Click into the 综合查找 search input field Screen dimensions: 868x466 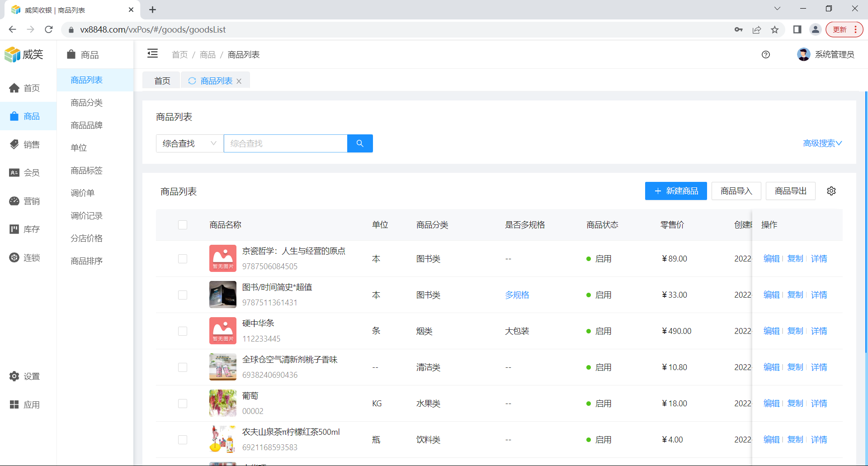coord(285,143)
